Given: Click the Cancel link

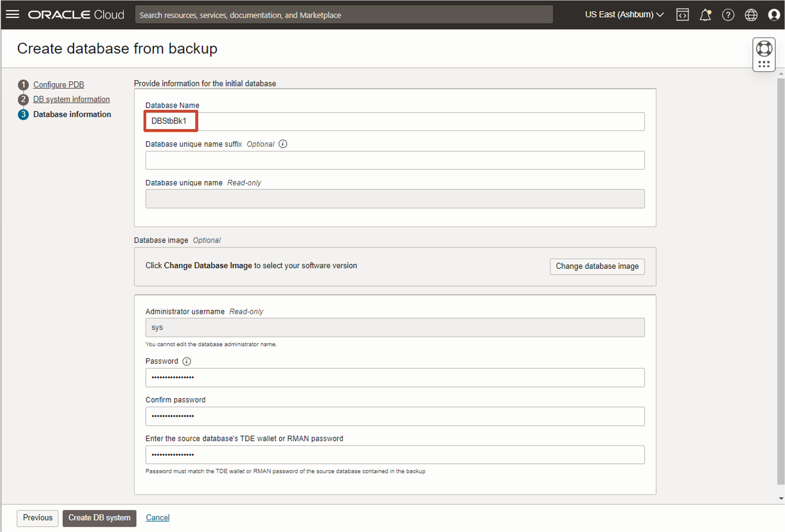Looking at the screenshot, I should (x=157, y=517).
